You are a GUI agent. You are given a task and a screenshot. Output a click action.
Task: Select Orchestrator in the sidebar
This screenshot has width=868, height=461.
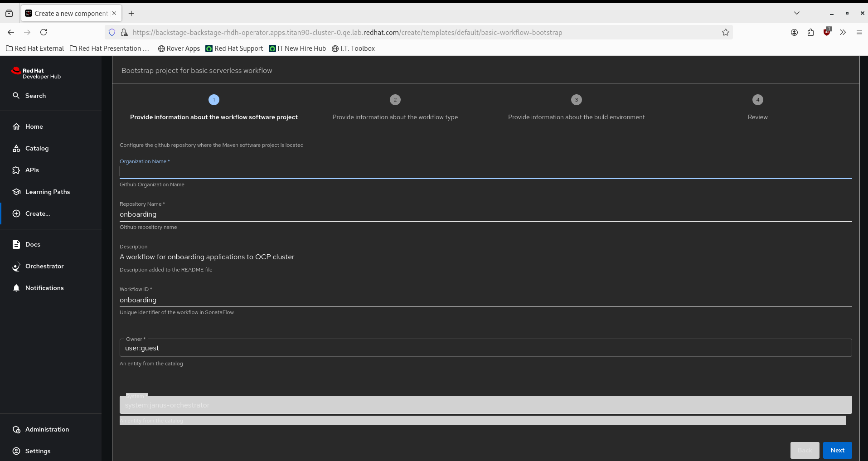click(44, 266)
